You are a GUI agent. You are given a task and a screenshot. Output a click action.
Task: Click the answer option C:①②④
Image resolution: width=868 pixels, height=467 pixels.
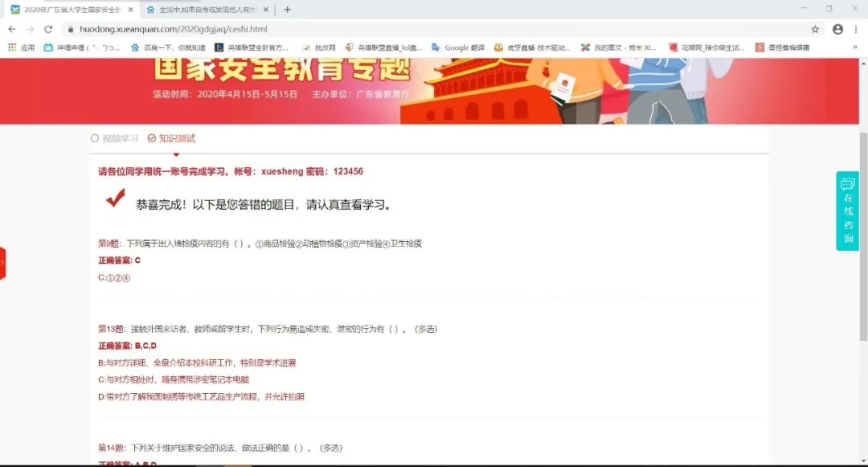pos(114,278)
